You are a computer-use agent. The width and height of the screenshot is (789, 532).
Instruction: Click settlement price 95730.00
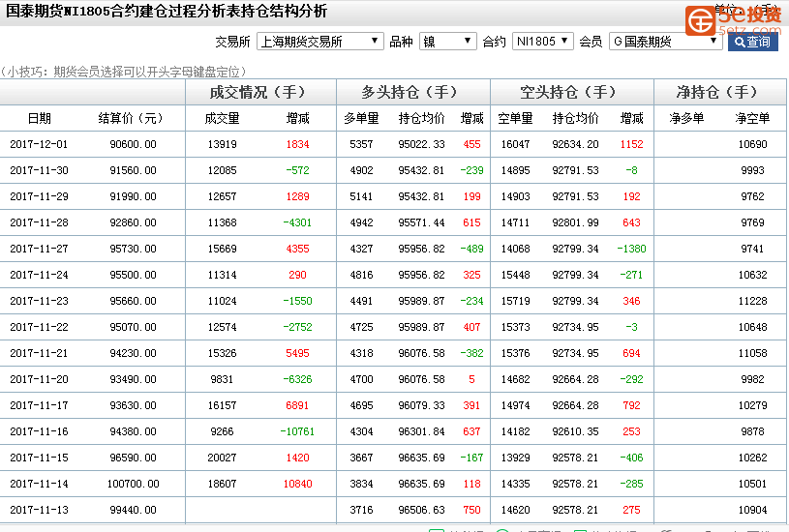pyautogui.click(x=133, y=249)
